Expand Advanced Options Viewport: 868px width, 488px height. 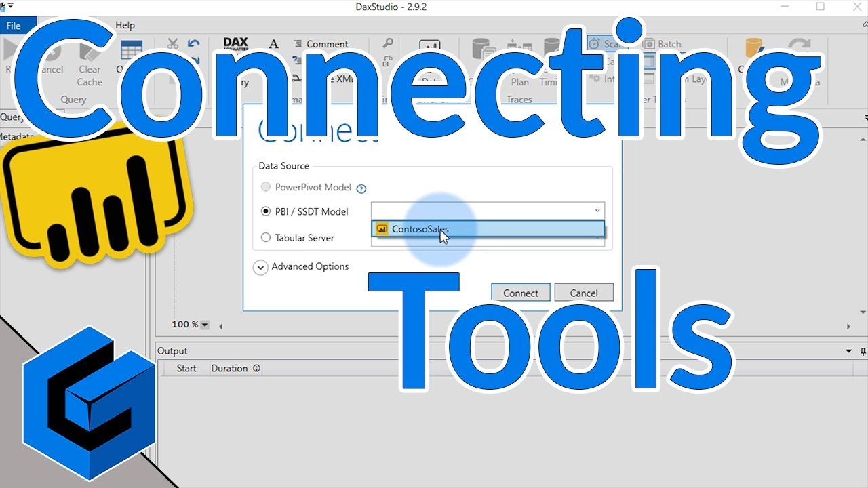260,267
